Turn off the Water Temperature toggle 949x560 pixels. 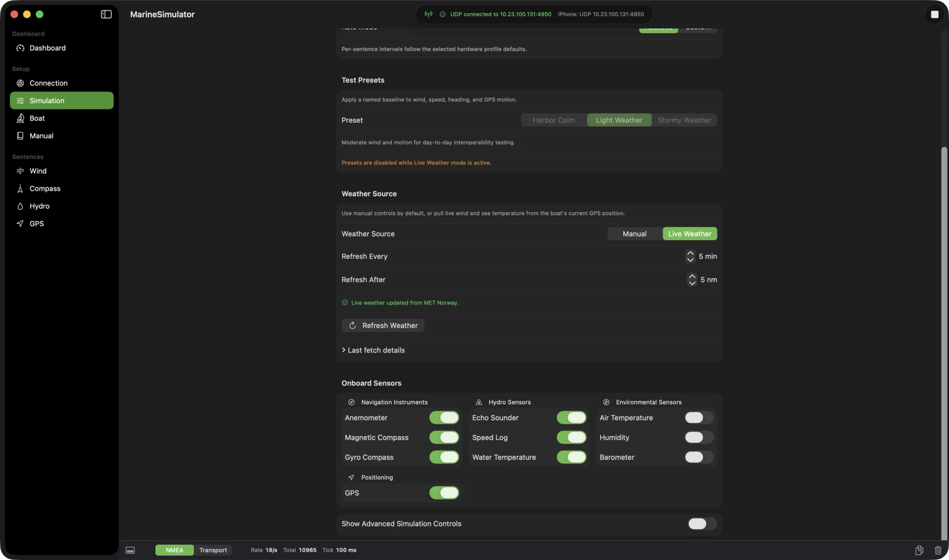pos(571,457)
